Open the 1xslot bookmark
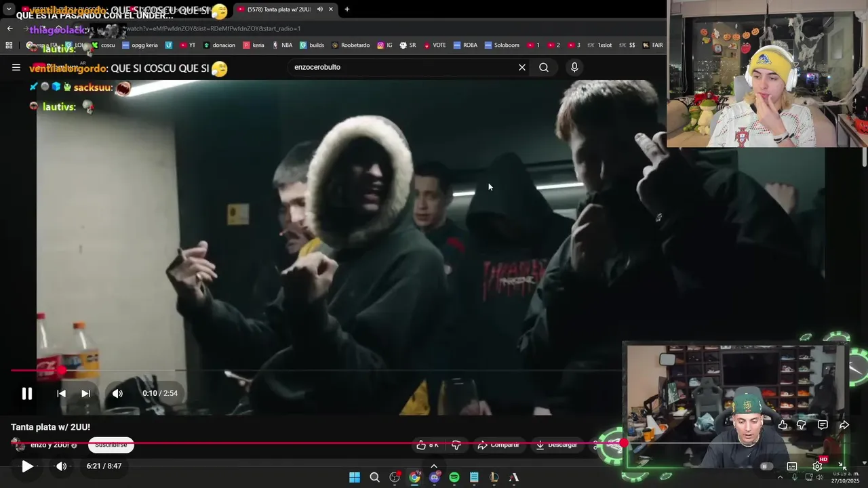Screen dimensions: 868x488 pos(599,45)
